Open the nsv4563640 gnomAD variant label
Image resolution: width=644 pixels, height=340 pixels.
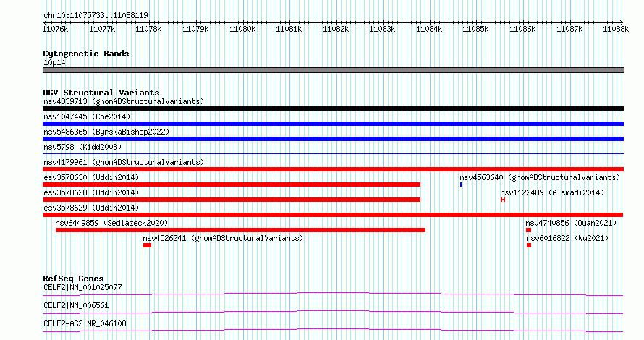point(540,177)
